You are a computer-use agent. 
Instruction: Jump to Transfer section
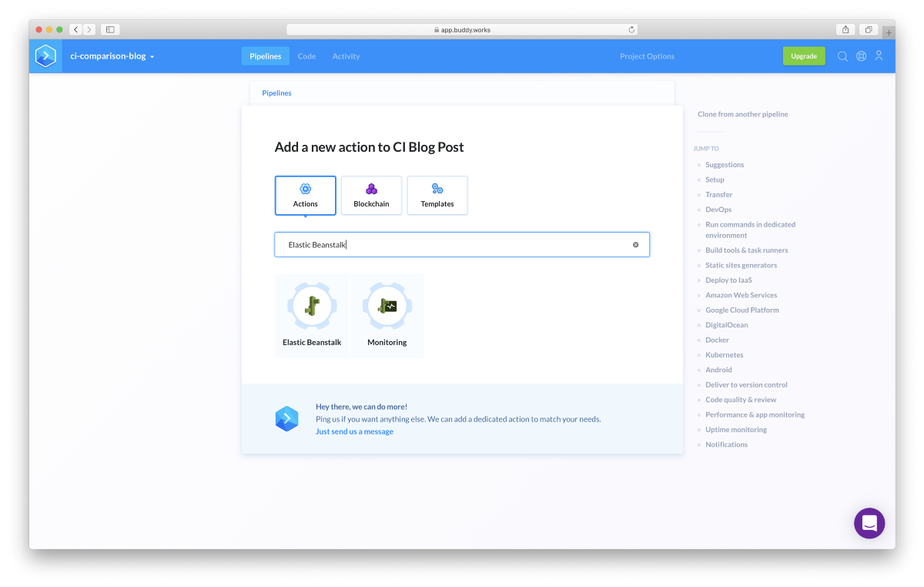click(x=718, y=195)
